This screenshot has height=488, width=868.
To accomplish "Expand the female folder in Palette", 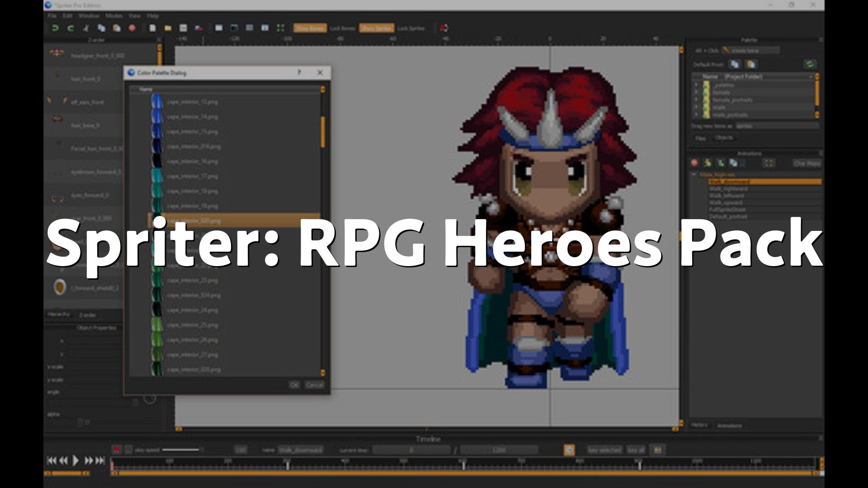I will (697, 93).
